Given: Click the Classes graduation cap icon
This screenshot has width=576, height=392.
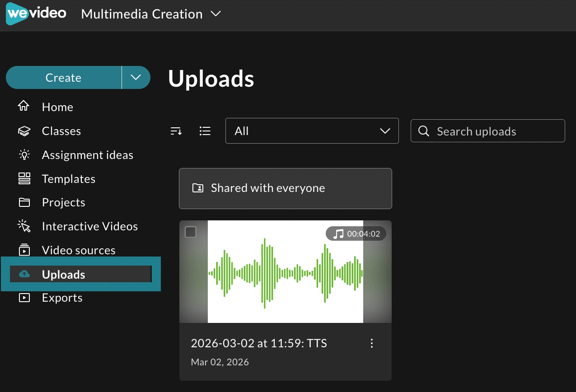Looking at the screenshot, I should click(x=24, y=131).
